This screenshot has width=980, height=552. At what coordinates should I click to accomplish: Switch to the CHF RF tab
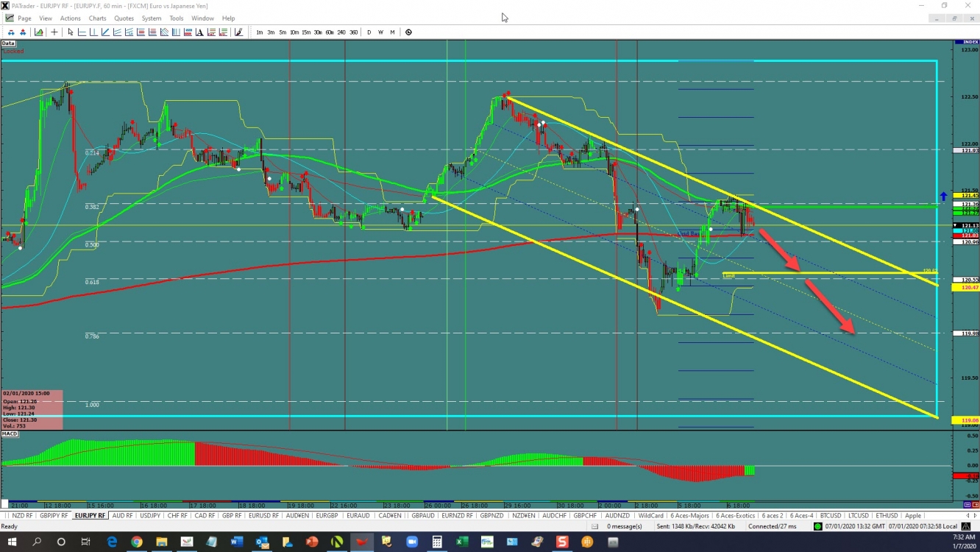[177, 515]
